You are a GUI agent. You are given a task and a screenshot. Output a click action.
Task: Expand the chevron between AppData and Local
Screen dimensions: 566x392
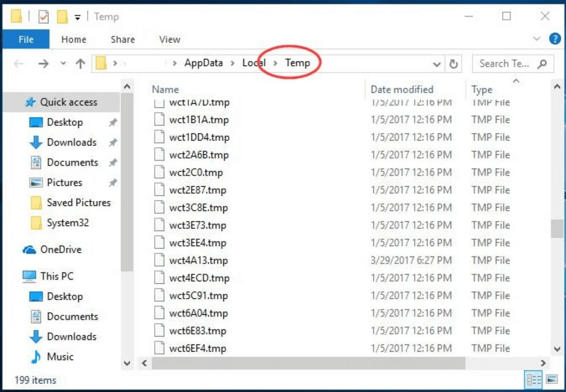[233, 63]
